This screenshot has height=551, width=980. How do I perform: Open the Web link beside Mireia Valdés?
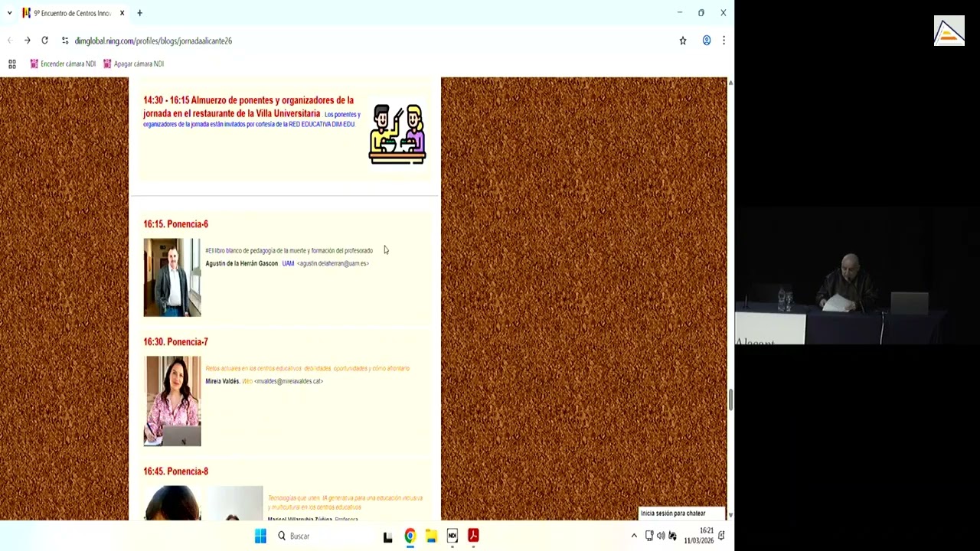(247, 381)
